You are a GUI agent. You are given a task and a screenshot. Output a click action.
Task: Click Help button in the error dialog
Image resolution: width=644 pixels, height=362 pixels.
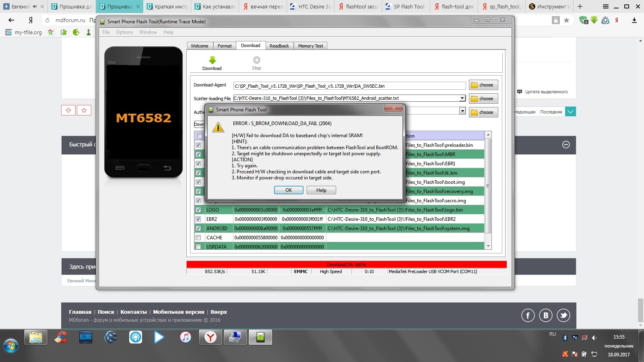coord(321,190)
